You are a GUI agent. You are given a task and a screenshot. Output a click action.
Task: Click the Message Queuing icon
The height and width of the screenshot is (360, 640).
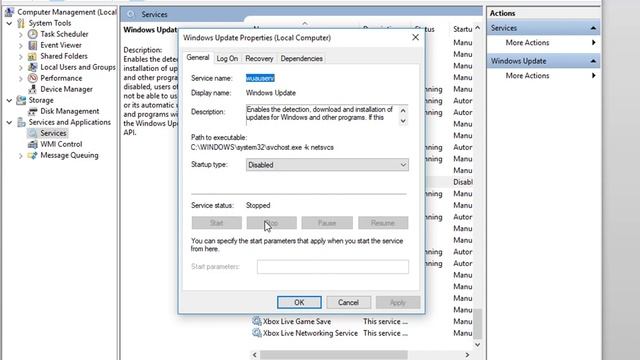[33, 156]
